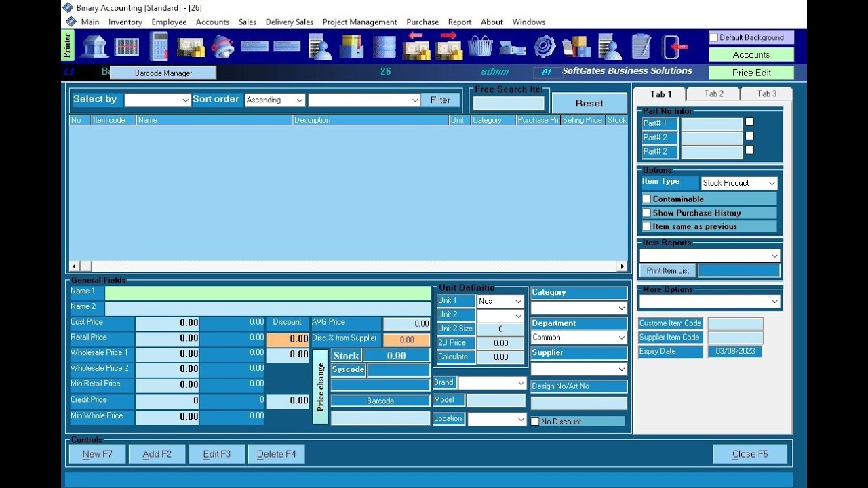Click the money with right arrow icon
868x488 pixels.
448,46
